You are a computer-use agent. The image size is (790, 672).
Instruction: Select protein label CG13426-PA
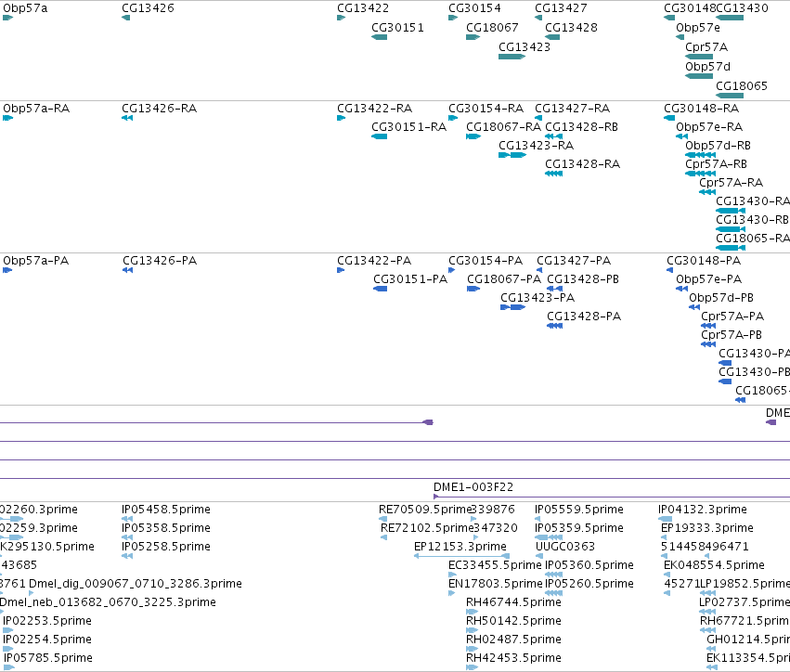click(x=160, y=261)
